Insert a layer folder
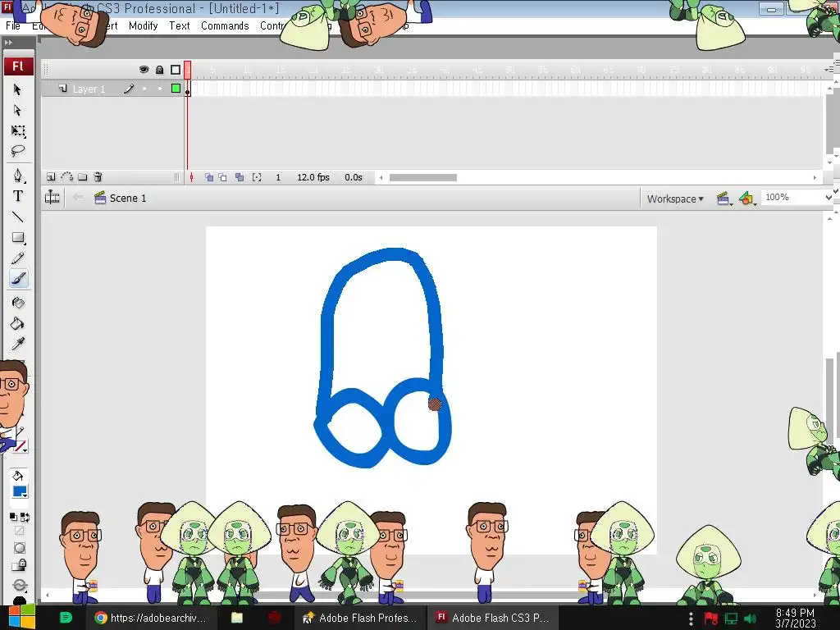The height and width of the screenshot is (630, 840). pyautogui.click(x=83, y=177)
